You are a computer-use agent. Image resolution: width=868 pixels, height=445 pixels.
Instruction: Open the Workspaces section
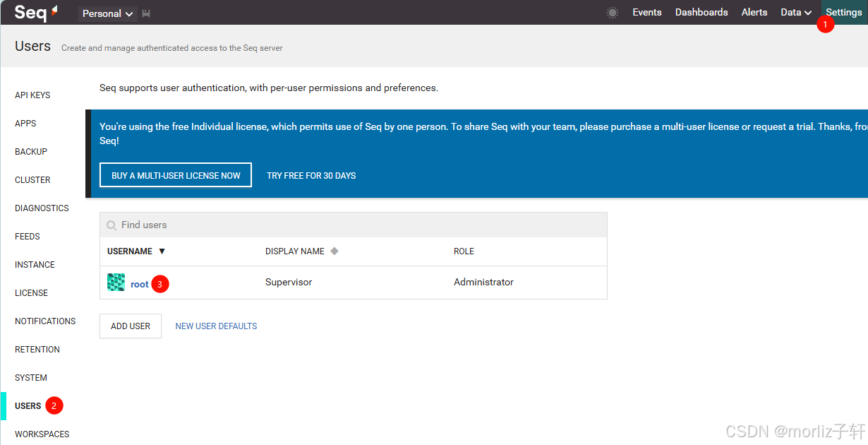tap(42, 434)
